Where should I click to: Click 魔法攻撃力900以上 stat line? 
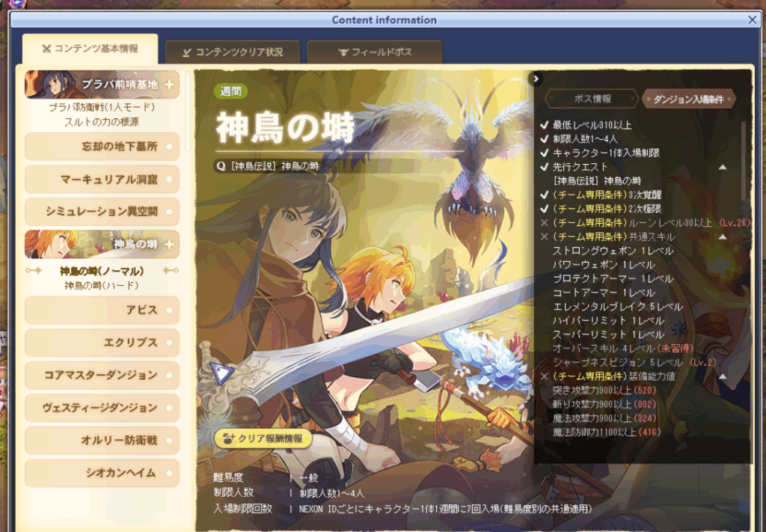[x=604, y=419]
